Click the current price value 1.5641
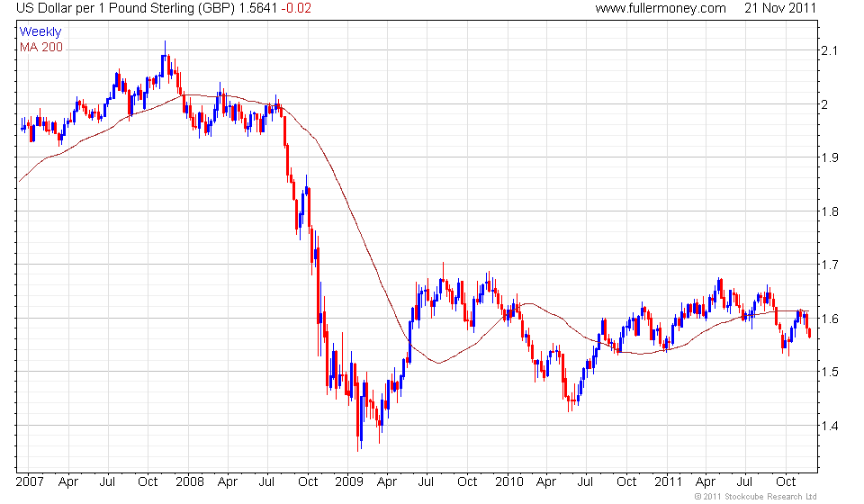The width and height of the screenshot is (864, 504). 258,8
